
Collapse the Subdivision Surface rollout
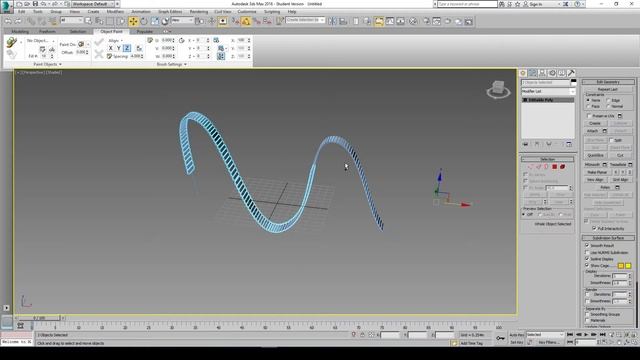[608, 238]
